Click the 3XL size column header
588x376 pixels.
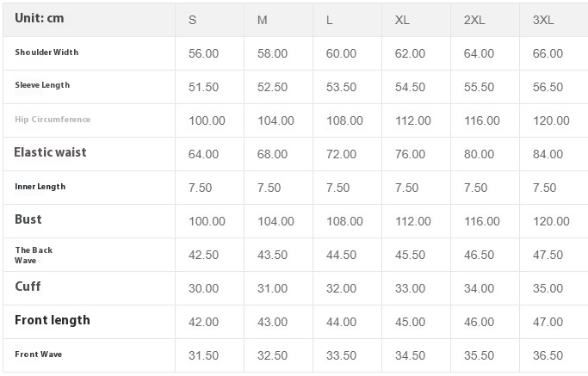click(x=544, y=20)
